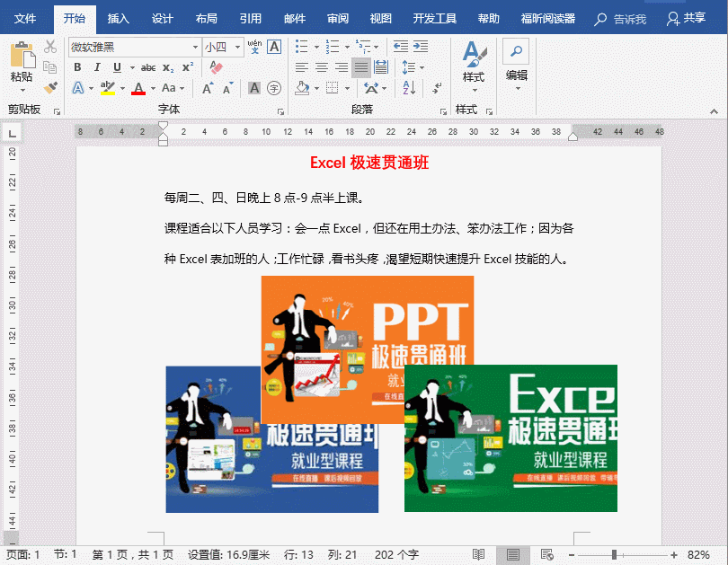Click the Clear Formatting eraser icon
Image resolution: width=728 pixels, height=565 pixels.
point(216,67)
